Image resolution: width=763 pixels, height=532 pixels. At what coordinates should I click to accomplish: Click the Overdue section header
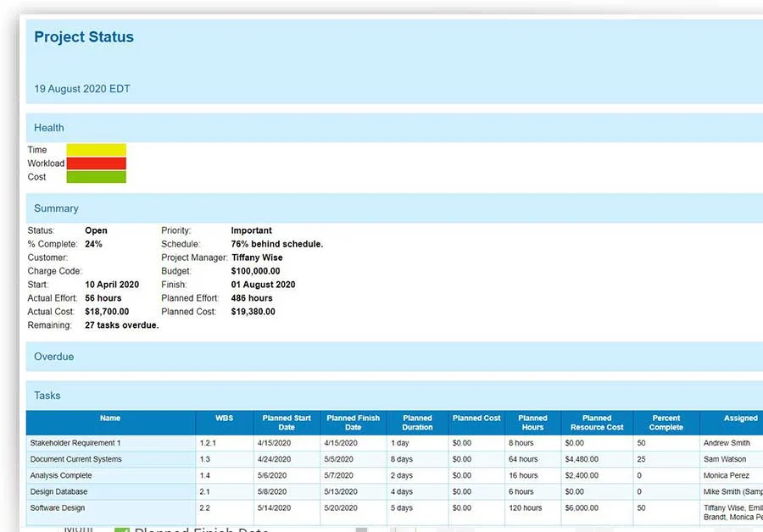point(394,357)
